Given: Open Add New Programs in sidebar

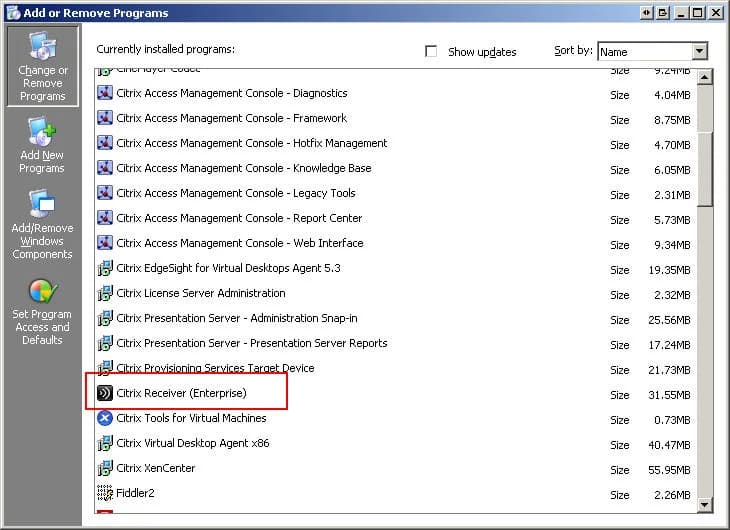Looking at the screenshot, I should click(x=42, y=145).
